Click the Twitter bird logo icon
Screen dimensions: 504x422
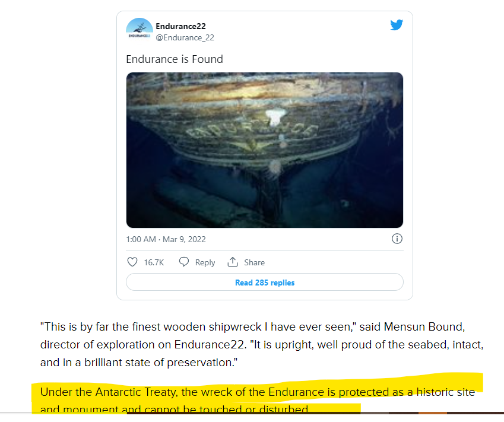click(397, 25)
